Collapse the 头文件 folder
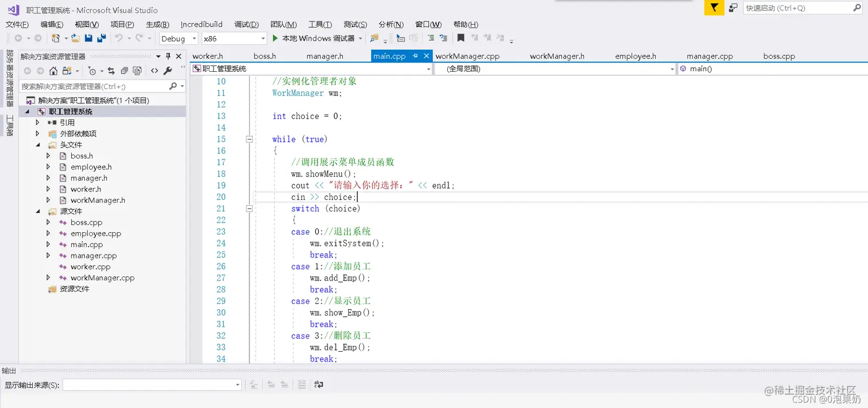This screenshot has width=868, height=408. (38, 145)
